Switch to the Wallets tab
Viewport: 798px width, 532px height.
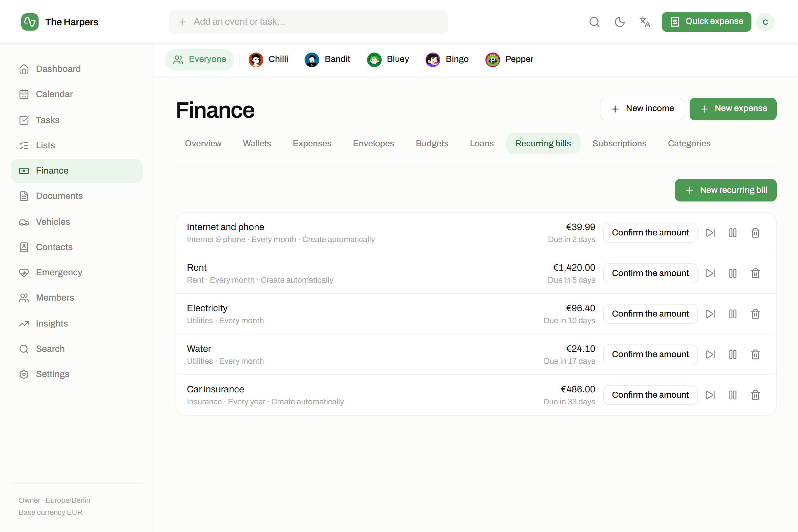257,144
